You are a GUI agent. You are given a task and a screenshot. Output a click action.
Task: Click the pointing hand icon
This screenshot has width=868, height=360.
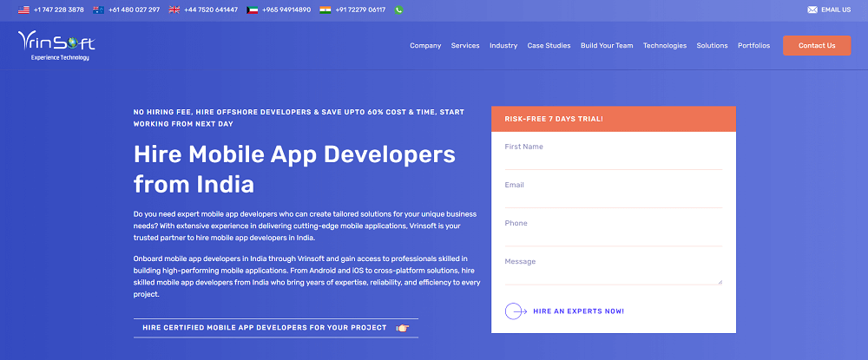[x=402, y=328]
